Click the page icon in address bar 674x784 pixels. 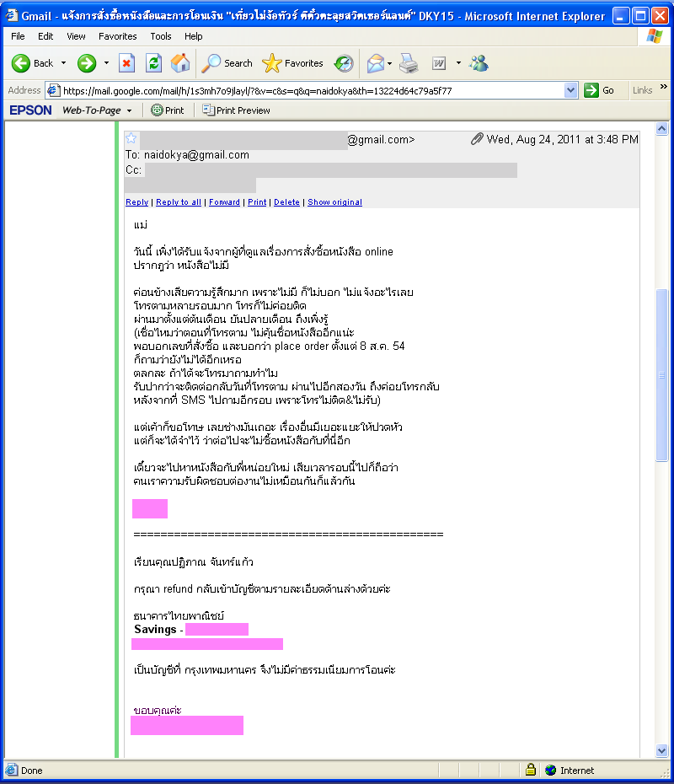coord(53,90)
